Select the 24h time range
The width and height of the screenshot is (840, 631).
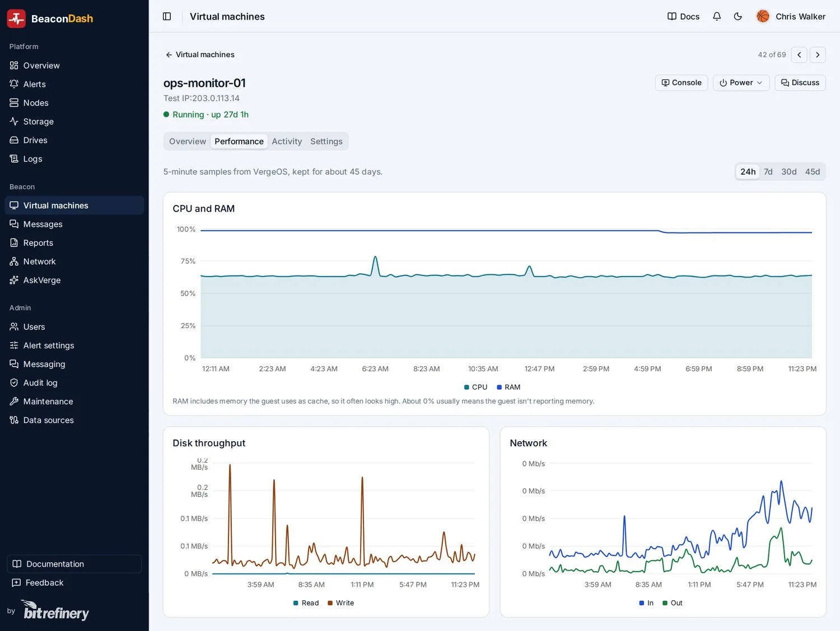tap(748, 172)
